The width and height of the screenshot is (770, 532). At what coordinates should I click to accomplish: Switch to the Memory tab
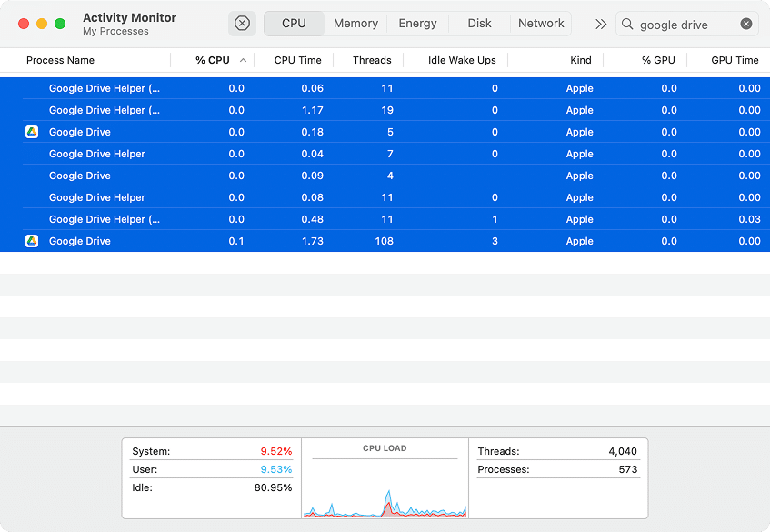[x=355, y=24]
